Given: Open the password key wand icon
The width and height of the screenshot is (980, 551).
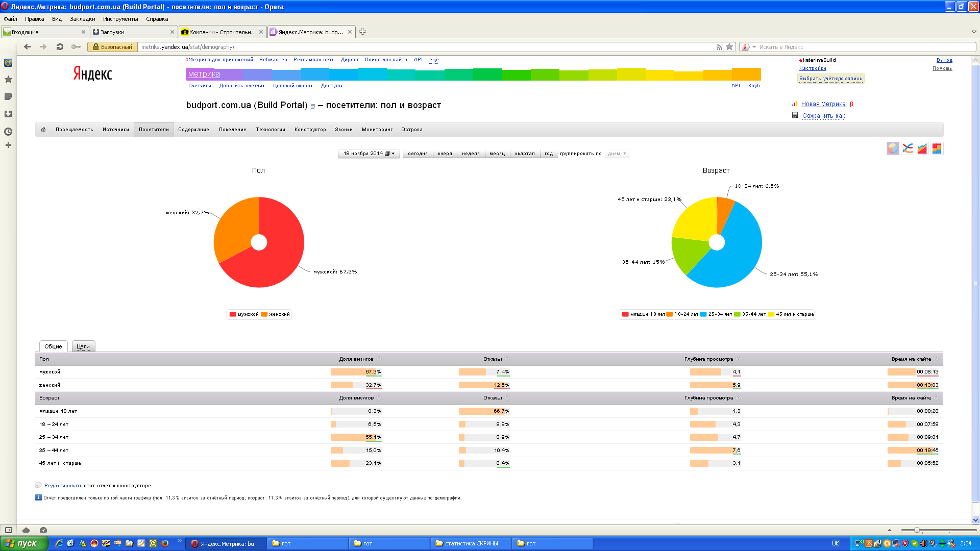Looking at the screenshot, I should point(76,47).
